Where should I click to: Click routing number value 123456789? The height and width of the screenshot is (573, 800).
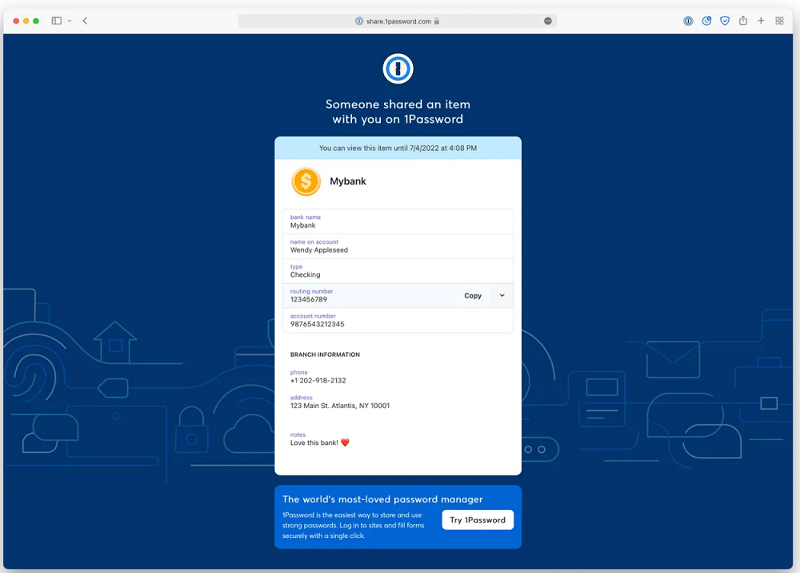309,300
